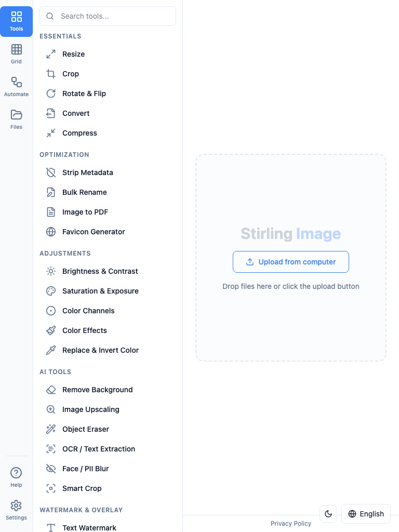Select the Crop tool icon
399x532 pixels.
[x=51, y=74]
